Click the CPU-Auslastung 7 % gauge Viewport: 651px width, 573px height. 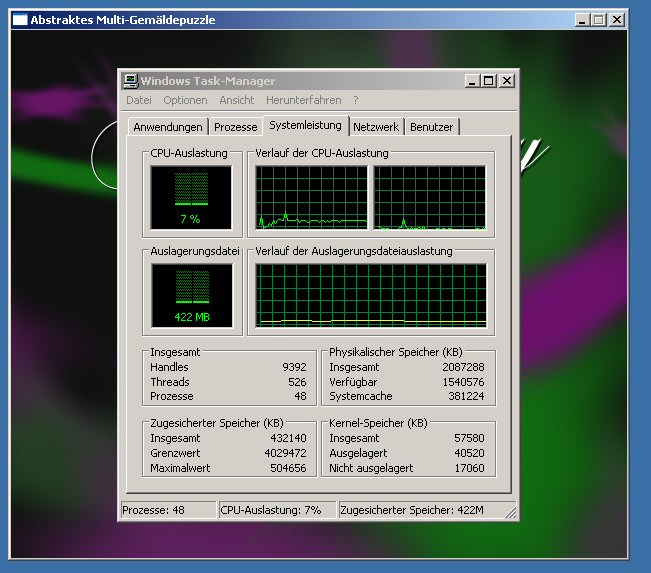coord(190,198)
